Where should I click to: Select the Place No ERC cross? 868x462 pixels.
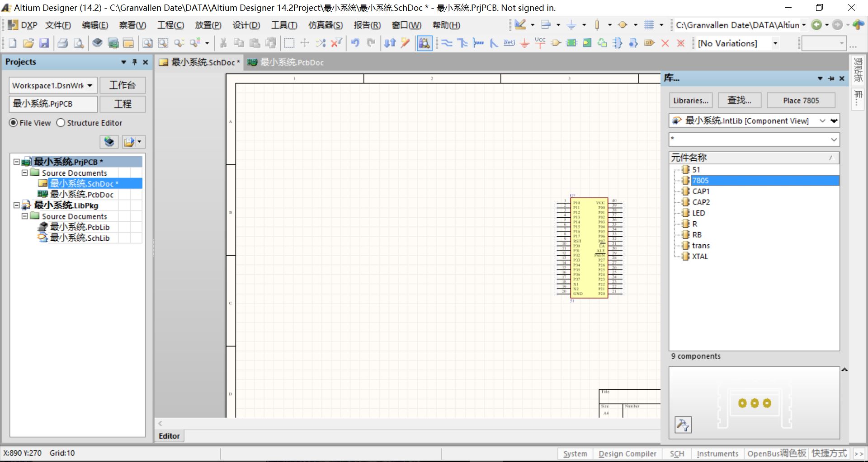tap(665, 43)
